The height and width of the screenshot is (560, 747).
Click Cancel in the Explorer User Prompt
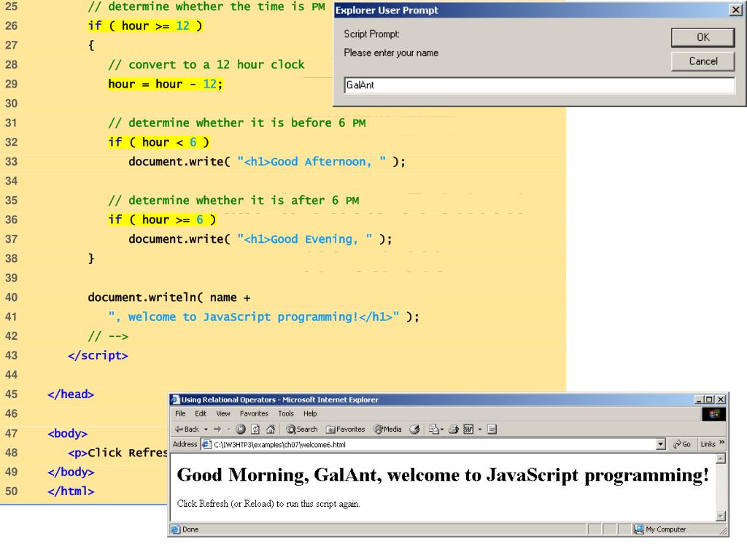(703, 61)
